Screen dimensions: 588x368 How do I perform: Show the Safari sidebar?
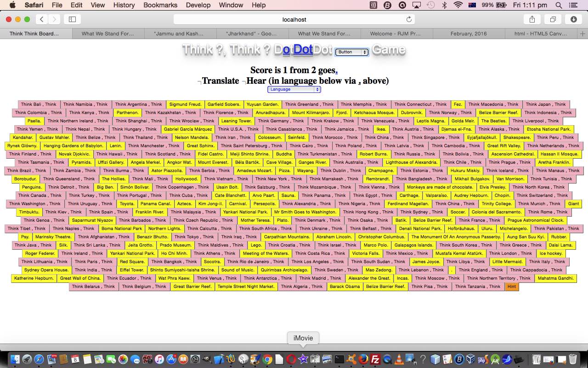(72, 19)
